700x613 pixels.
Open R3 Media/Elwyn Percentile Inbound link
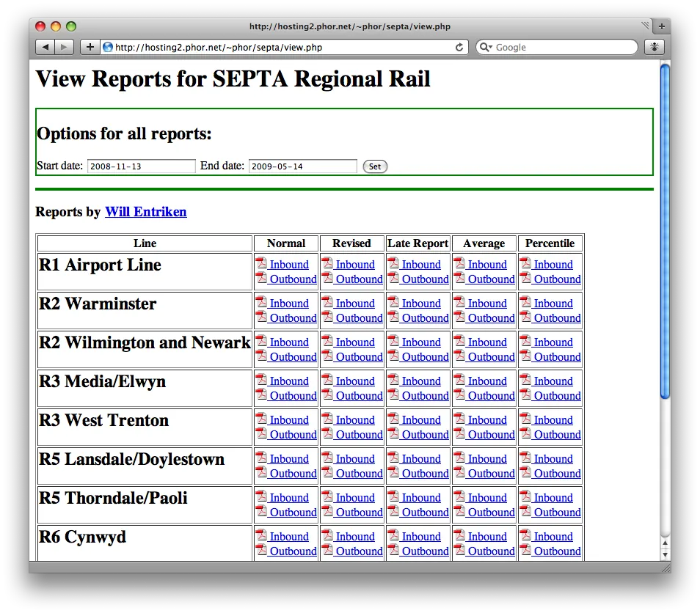click(553, 381)
